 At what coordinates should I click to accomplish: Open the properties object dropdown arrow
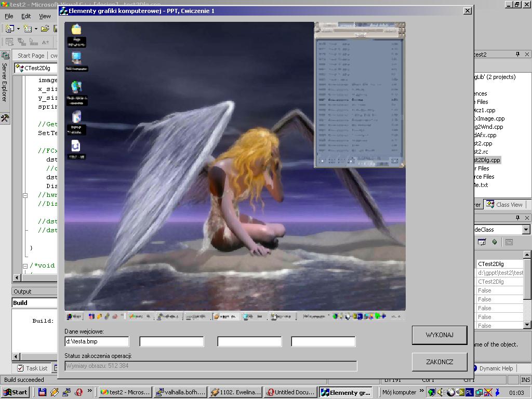coord(526,230)
